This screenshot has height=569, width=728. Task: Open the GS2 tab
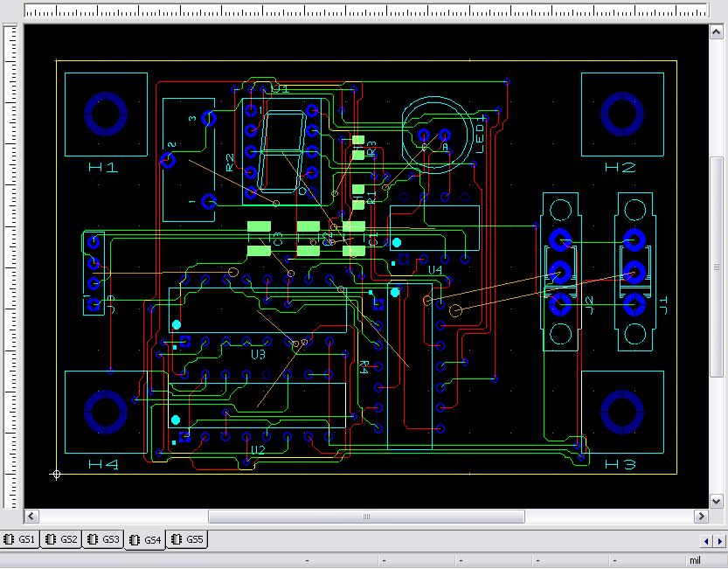(x=62, y=540)
